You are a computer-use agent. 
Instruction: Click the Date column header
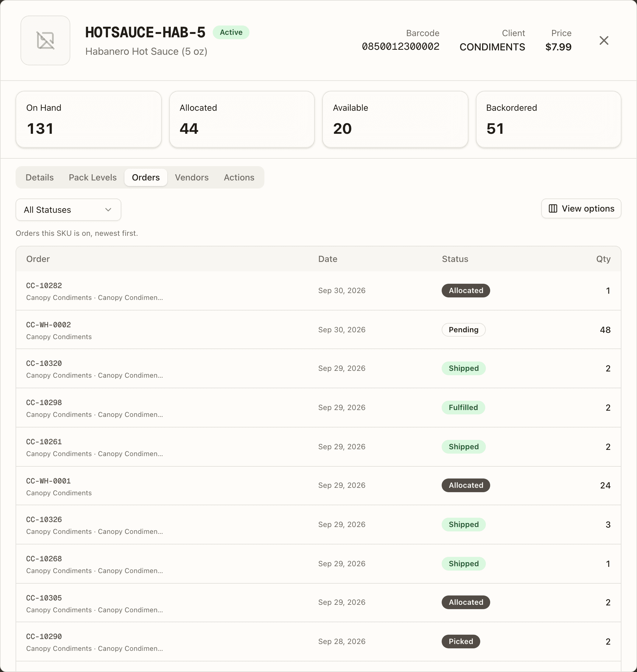tap(328, 259)
